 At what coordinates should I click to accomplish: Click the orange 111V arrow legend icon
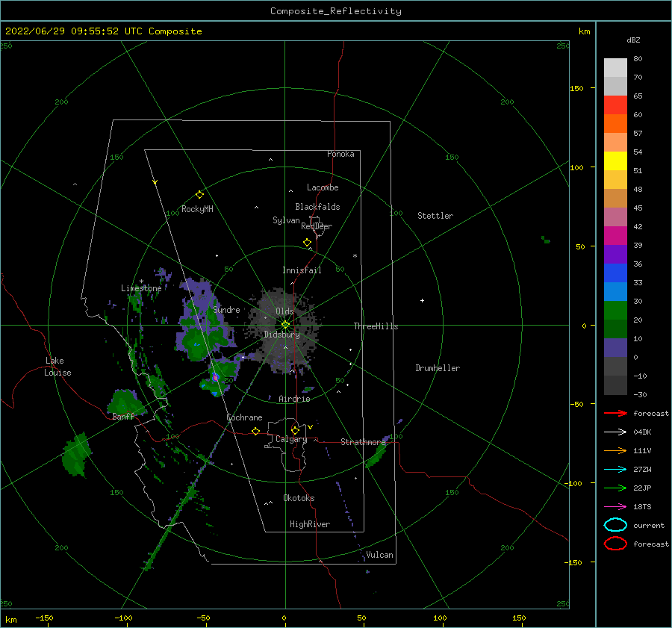pyautogui.click(x=615, y=450)
